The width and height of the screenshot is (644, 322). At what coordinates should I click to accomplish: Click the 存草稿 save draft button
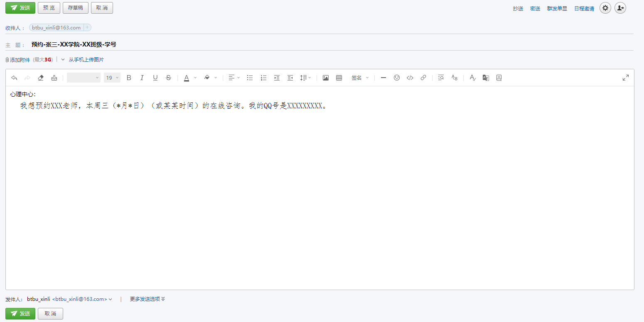click(76, 8)
